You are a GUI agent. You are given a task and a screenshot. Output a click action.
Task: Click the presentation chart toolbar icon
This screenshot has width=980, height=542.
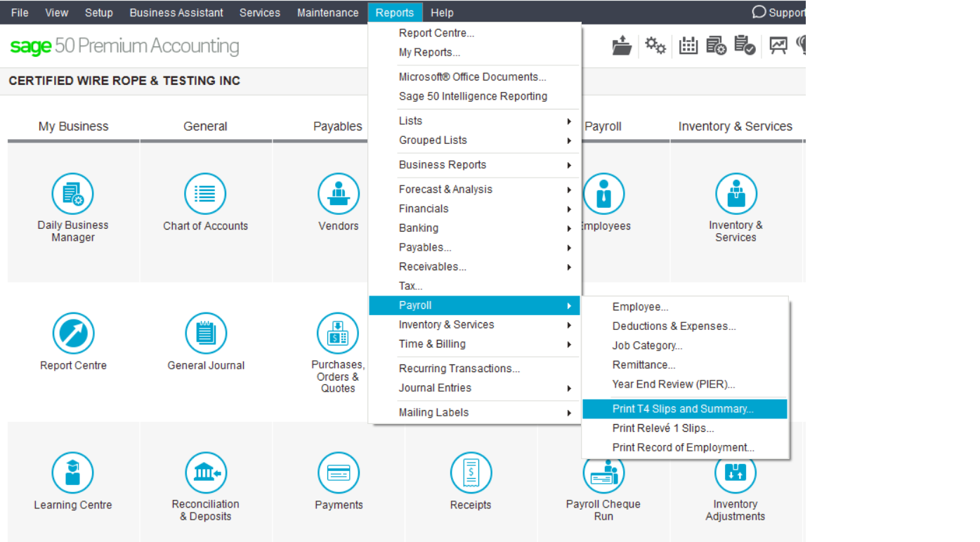[778, 46]
